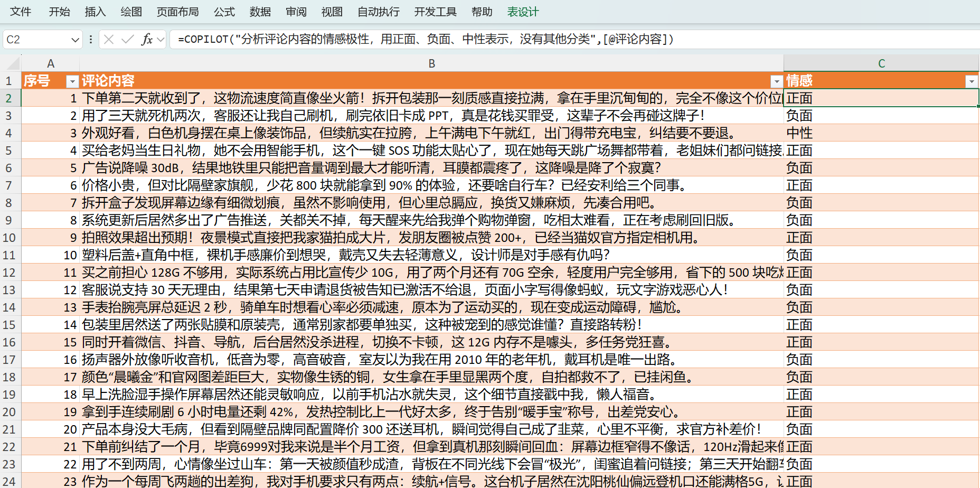Switch to the 表设计 tab
The height and width of the screenshot is (488, 980).
tap(523, 12)
